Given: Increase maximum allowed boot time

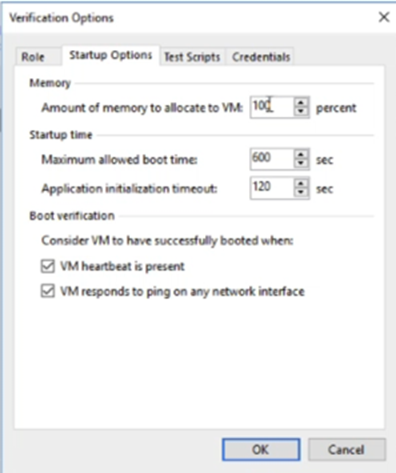Looking at the screenshot, I should [x=301, y=155].
